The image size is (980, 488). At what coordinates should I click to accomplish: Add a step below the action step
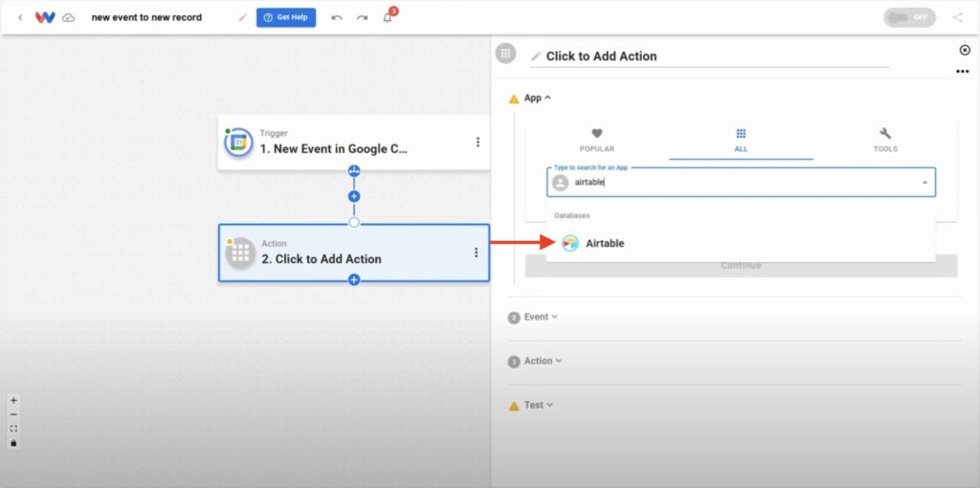[x=354, y=280]
